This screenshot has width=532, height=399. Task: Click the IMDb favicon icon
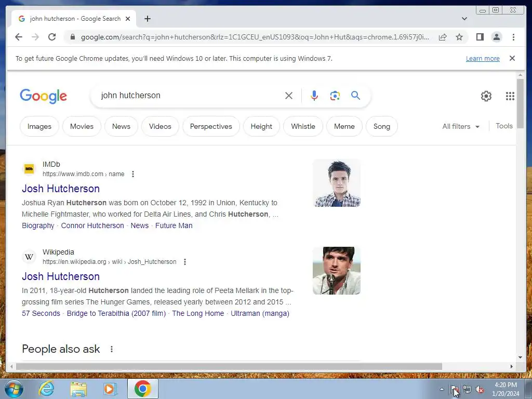[x=29, y=169]
